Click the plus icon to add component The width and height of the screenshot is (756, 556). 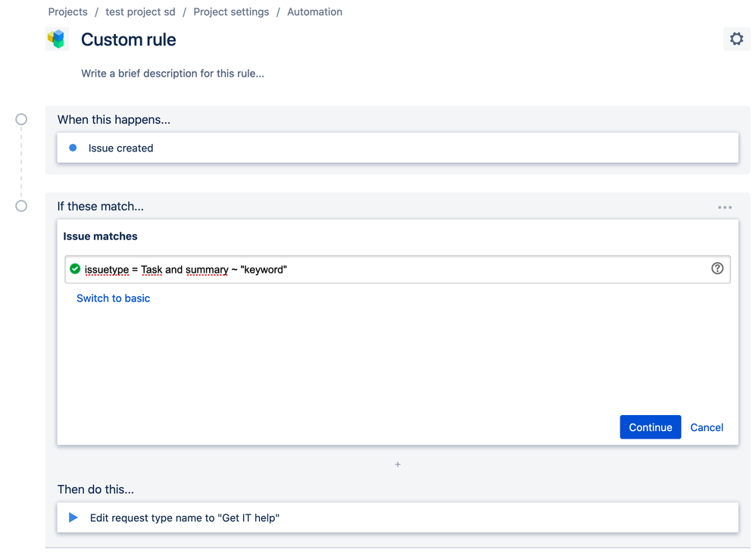point(398,464)
